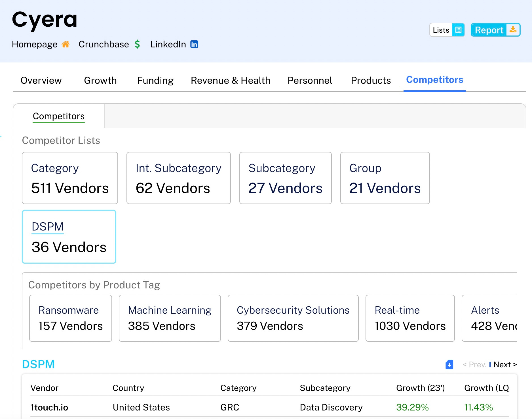Click the 39.29% growth value
This screenshot has height=419, width=532.
412,407
